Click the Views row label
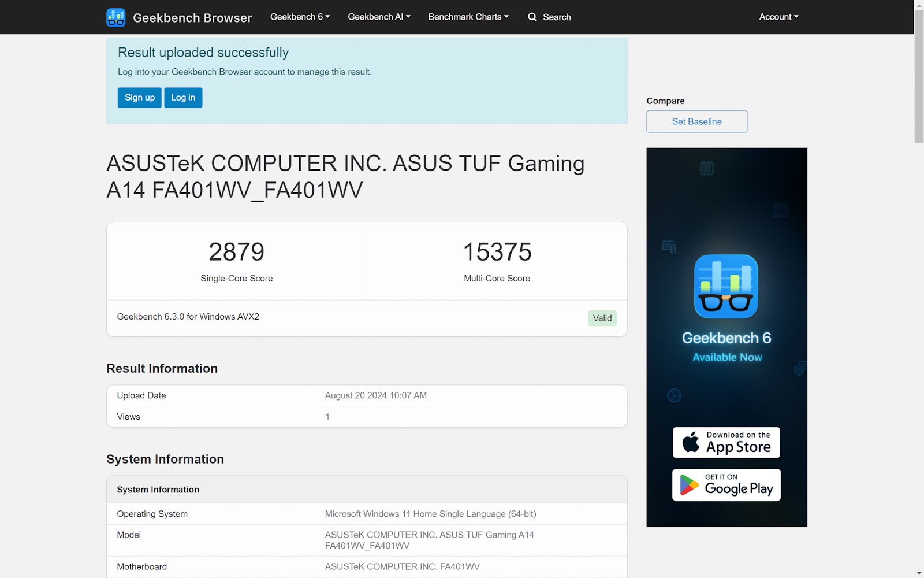This screenshot has height=578, width=924. [129, 417]
